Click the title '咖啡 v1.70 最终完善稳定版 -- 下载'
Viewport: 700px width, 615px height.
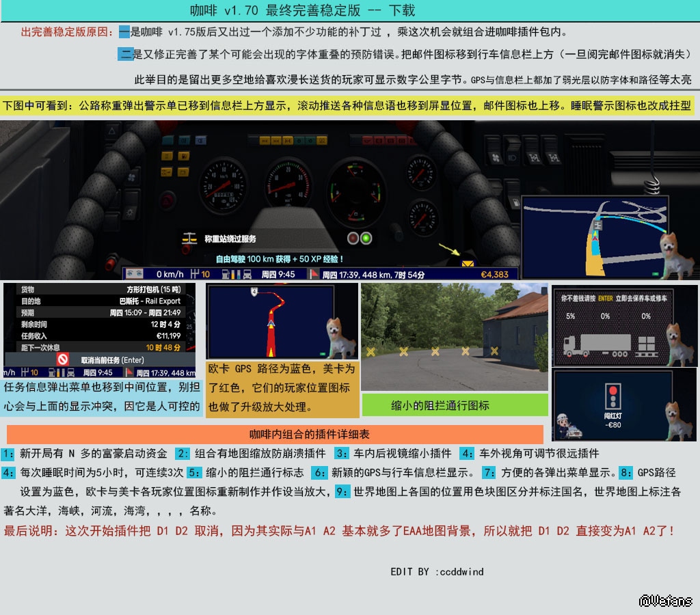tap(302, 10)
